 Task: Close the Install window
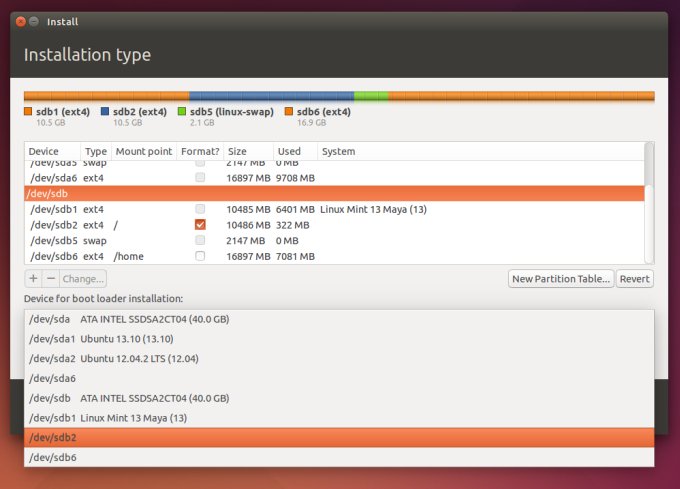tap(20, 22)
